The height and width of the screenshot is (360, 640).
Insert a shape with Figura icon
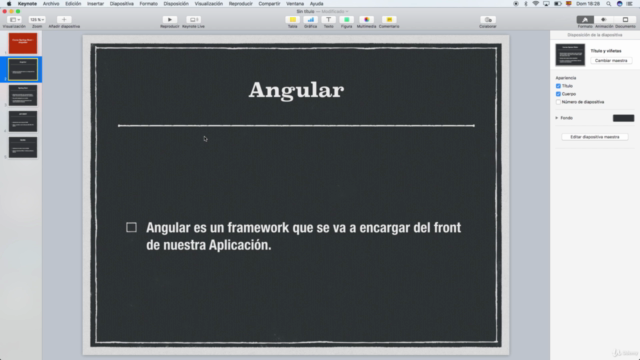[347, 20]
